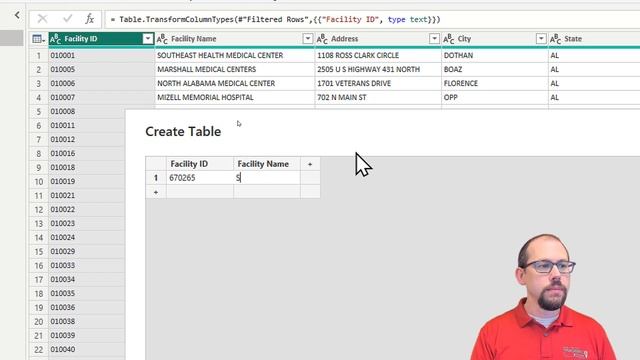This screenshot has width=640, height=360.
Task: Select cell NORTH ALABAMA MEDICAL CENTER
Action: pyautogui.click(x=235, y=83)
